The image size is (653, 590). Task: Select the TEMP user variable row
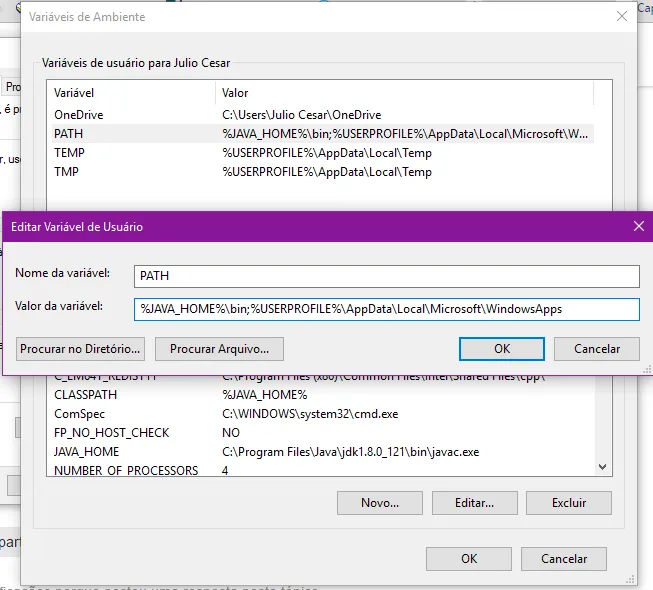(x=69, y=153)
